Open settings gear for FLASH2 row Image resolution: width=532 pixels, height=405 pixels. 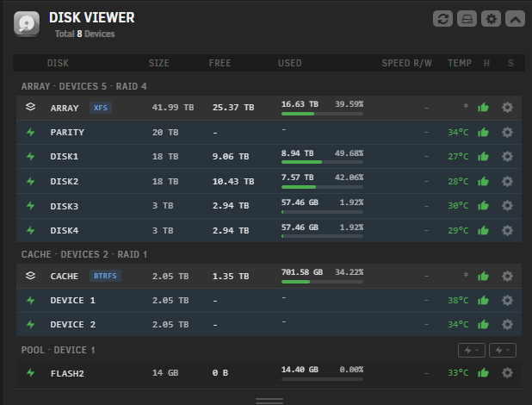pyautogui.click(x=507, y=373)
